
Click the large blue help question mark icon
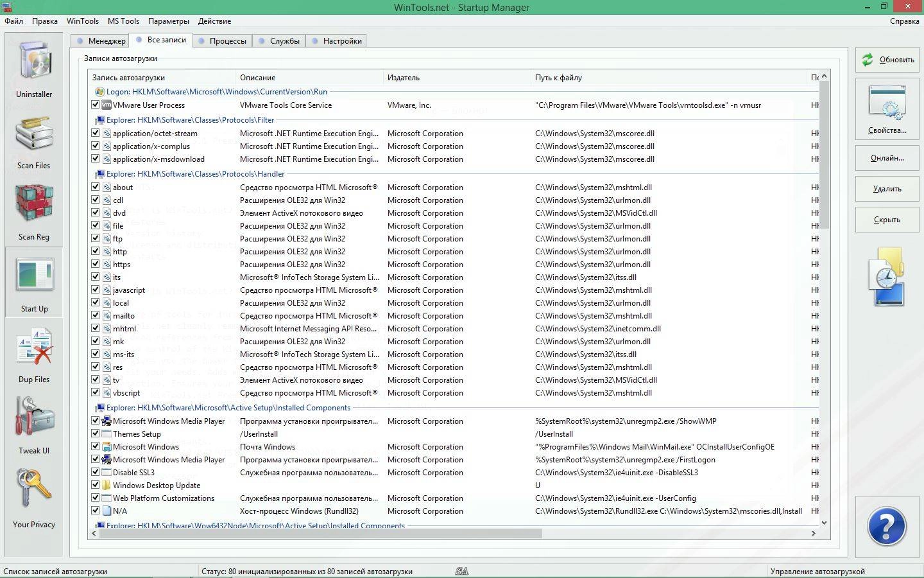pyautogui.click(x=887, y=527)
